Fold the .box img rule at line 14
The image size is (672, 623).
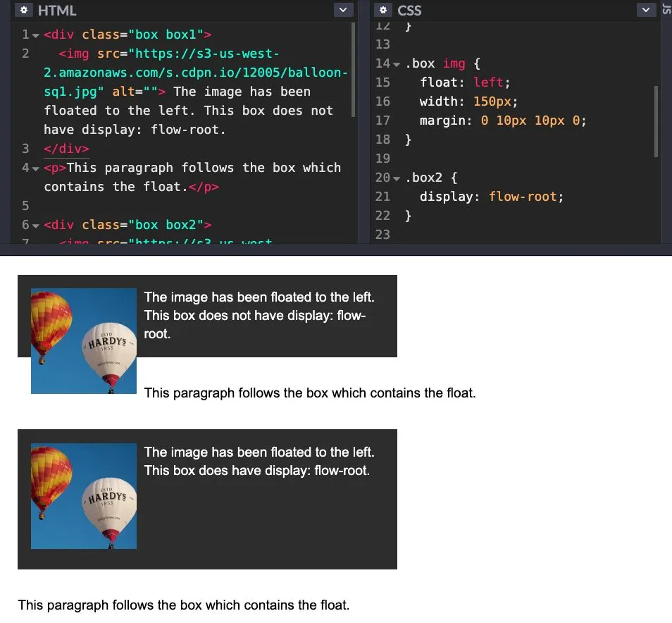pos(397,64)
